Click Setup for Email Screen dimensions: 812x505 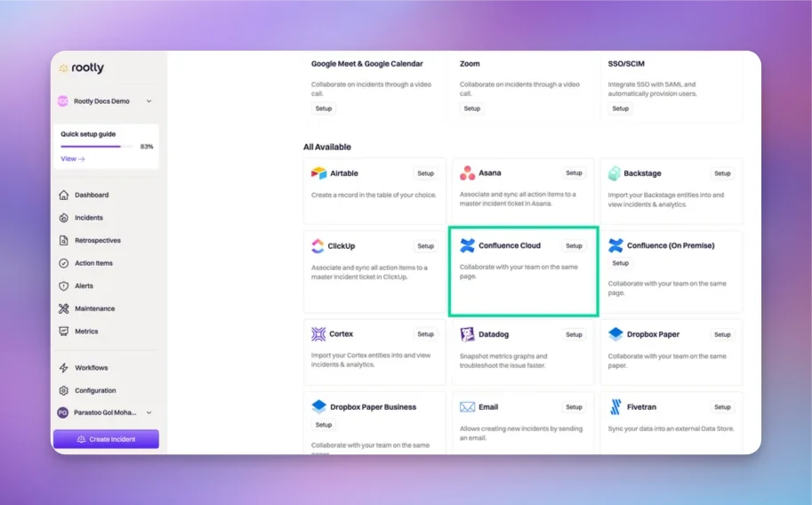[x=574, y=407]
